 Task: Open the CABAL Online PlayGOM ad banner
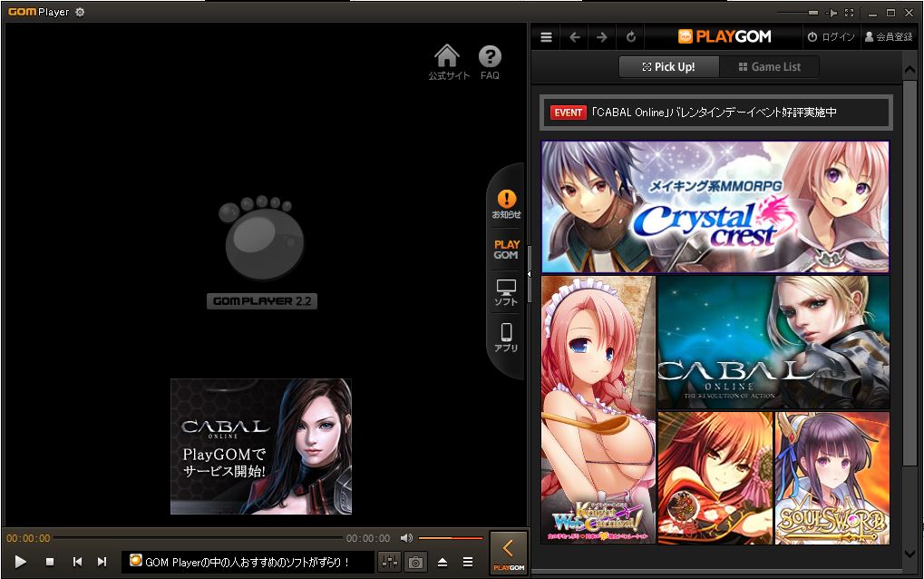pos(261,447)
